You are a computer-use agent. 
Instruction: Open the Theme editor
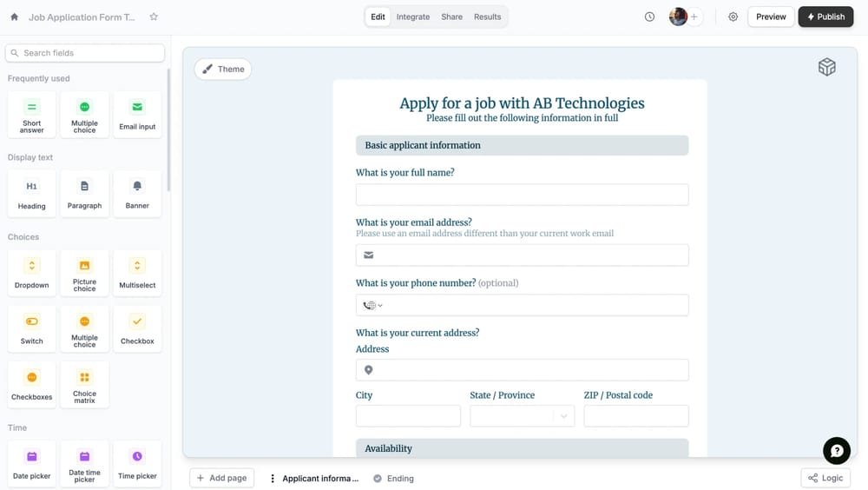[x=223, y=70]
